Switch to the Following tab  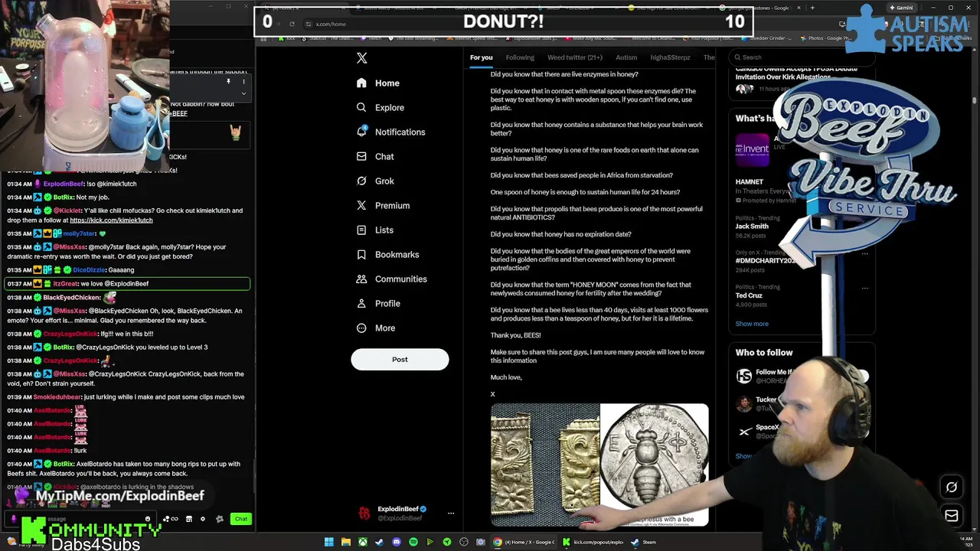click(x=520, y=57)
